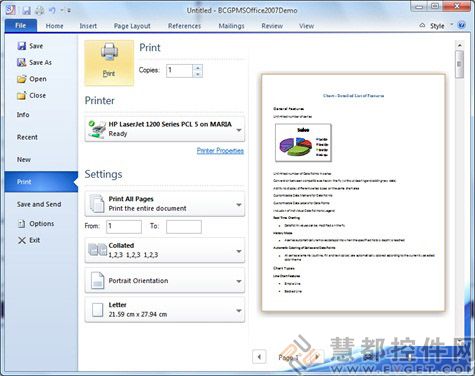Image resolution: width=475 pixels, height=376 pixels.
Task: Open the Collated dropdown
Action: [165, 250]
